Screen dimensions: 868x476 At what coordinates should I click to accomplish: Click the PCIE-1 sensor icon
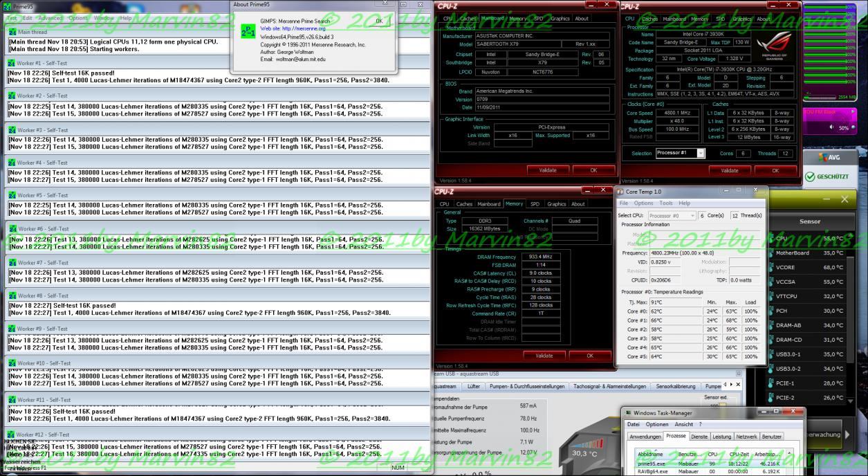coord(770,383)
